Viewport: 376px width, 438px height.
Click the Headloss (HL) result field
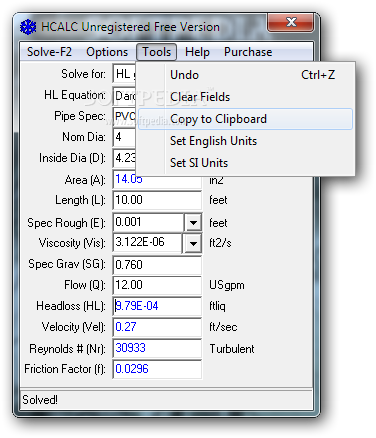click(x=157, y=306)
